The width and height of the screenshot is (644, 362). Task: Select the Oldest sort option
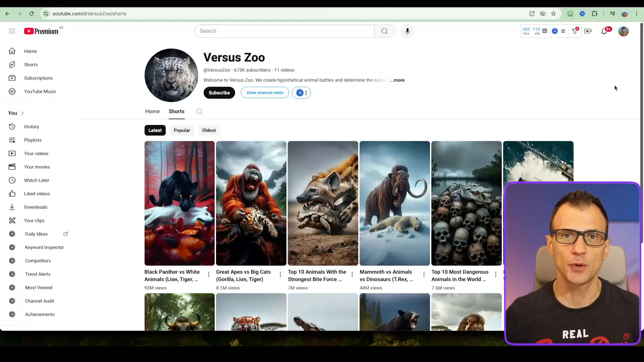pyautogui.click(x=209, y=130)
